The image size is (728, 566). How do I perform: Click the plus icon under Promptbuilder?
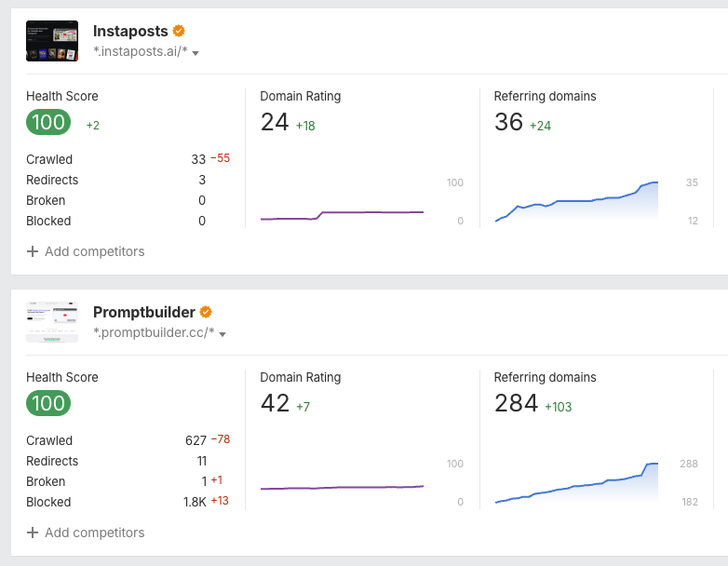tap(33, 532)
